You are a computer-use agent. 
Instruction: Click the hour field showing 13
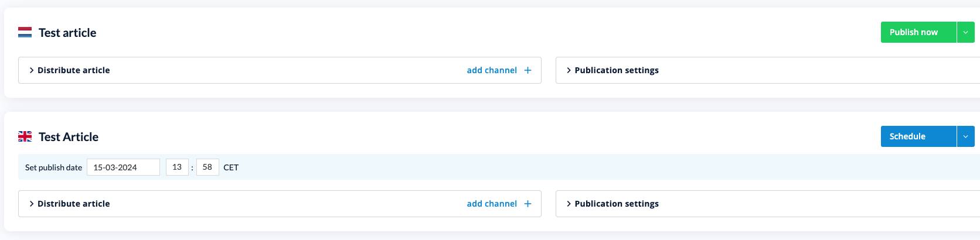tap(177, 167)
